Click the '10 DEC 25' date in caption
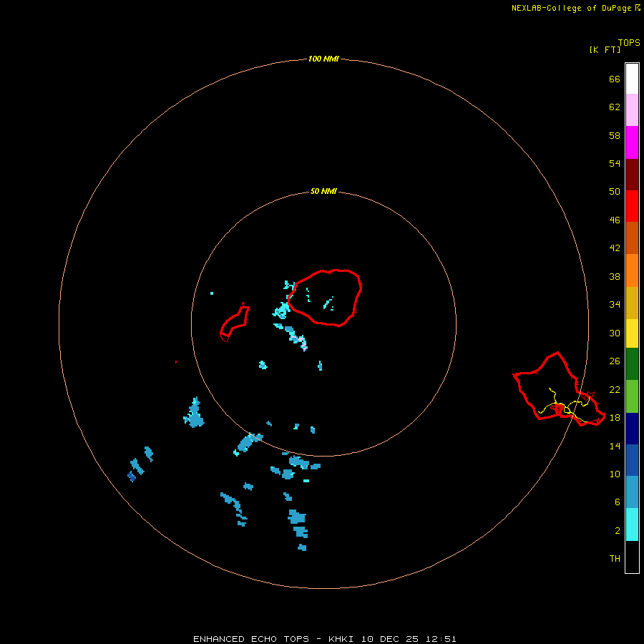644x644 pixels. coord(390,639)
